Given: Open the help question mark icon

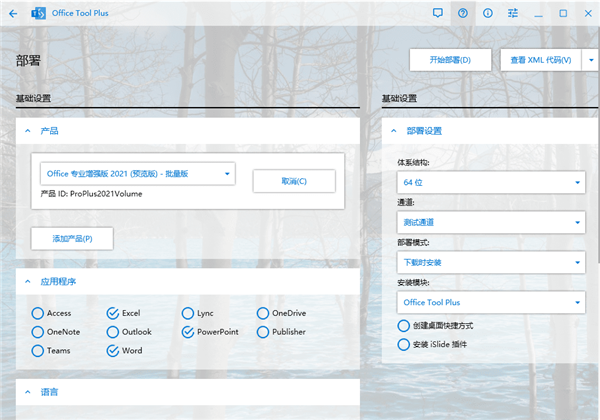Looking at the screenshot, I should 462,14.
